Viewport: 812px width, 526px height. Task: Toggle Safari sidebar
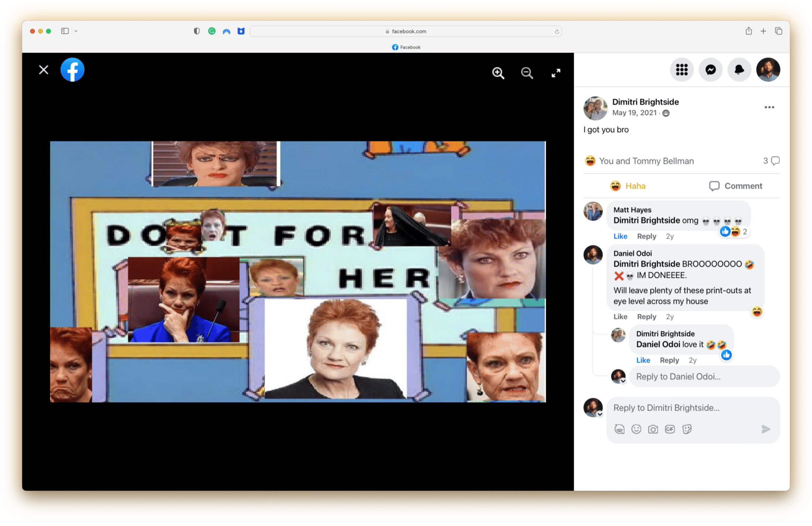65,31
